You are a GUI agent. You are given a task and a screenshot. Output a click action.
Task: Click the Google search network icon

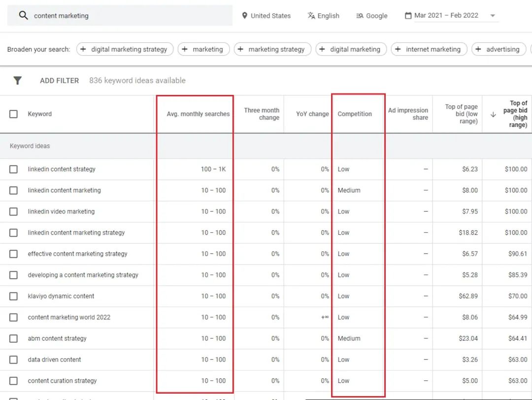click(x=360, y=16)
